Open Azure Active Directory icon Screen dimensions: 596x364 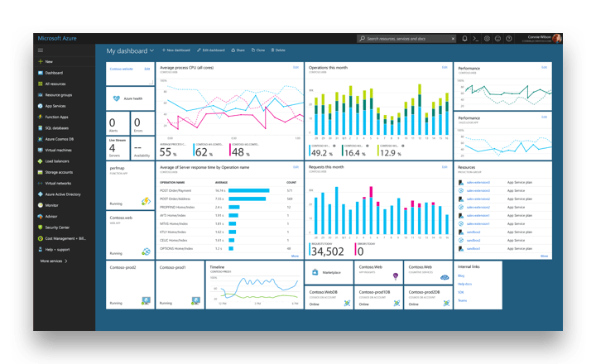coord(41,194)
